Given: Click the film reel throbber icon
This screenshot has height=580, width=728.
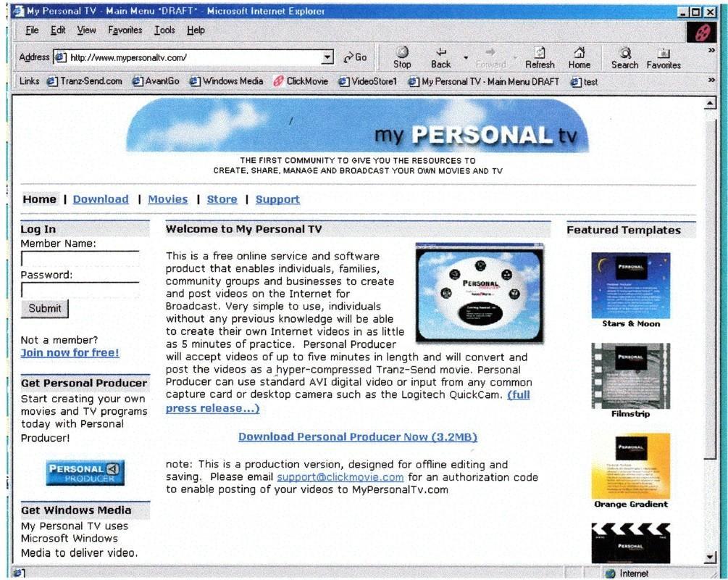Looking at the screenshot, I should pyautogui.click(x=701, y=32).
